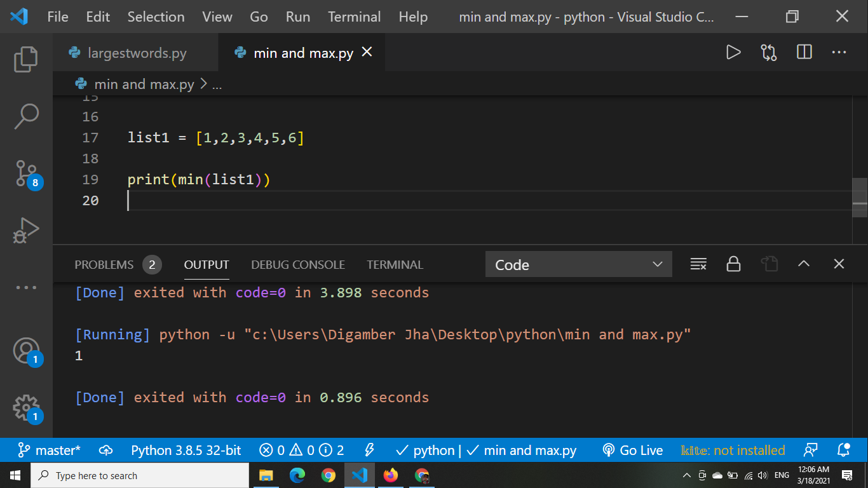The height and width of the screenshot is (488, 868).
Task: Collapse the Output panel with the chevron
Action: (x=804, y=263)
